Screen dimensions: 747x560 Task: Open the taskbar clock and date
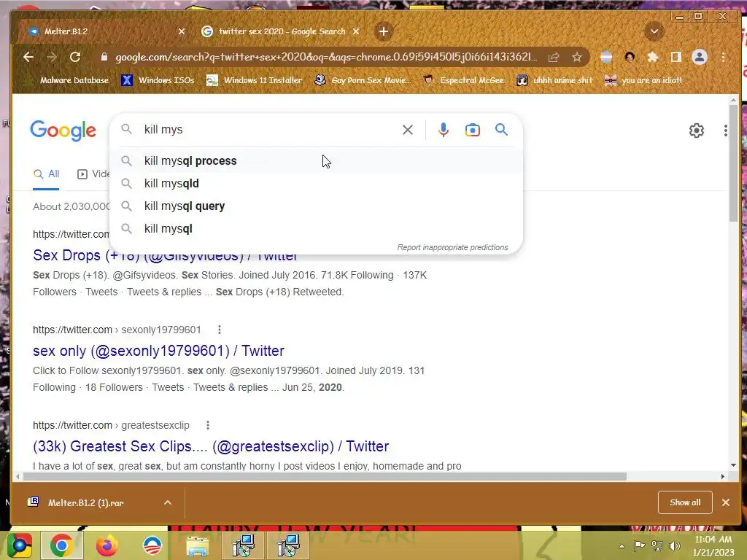[713, 545]
